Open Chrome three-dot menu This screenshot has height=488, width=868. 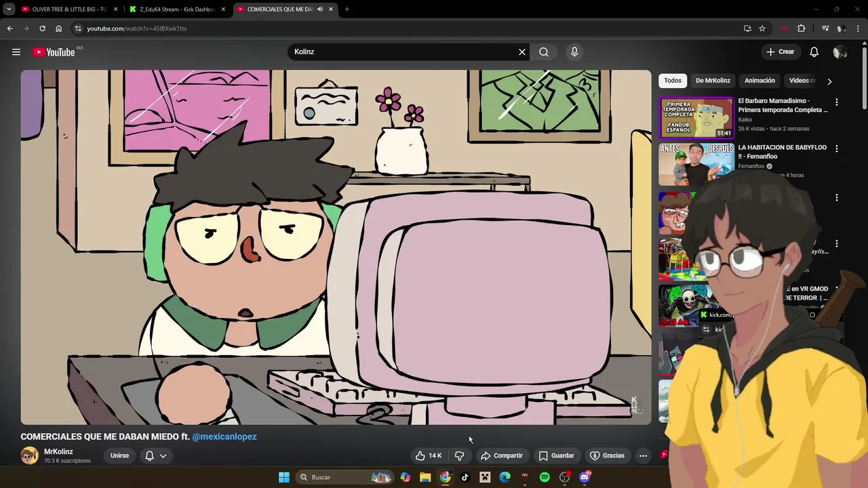click(x=859, y=28)
